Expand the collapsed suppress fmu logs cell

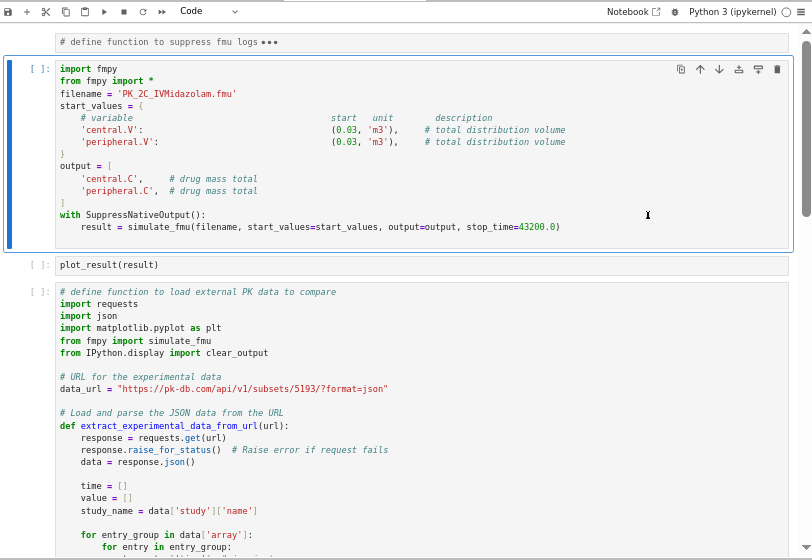click(270, 42)
